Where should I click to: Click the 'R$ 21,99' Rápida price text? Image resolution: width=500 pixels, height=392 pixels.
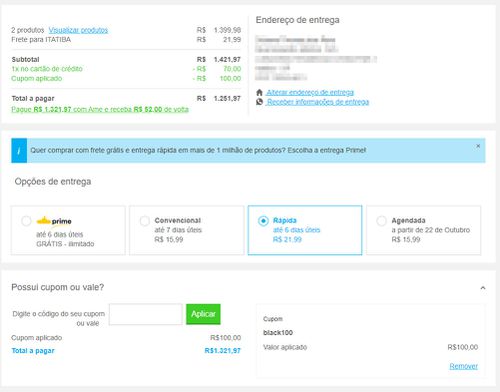click(287, 240)
